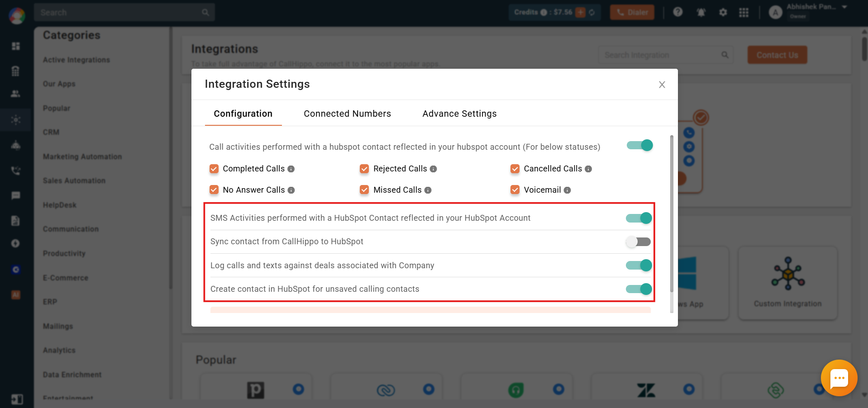Open the integrations icon in sidebar
This screenshot has height=408, width=868.
tap(16, 120)
